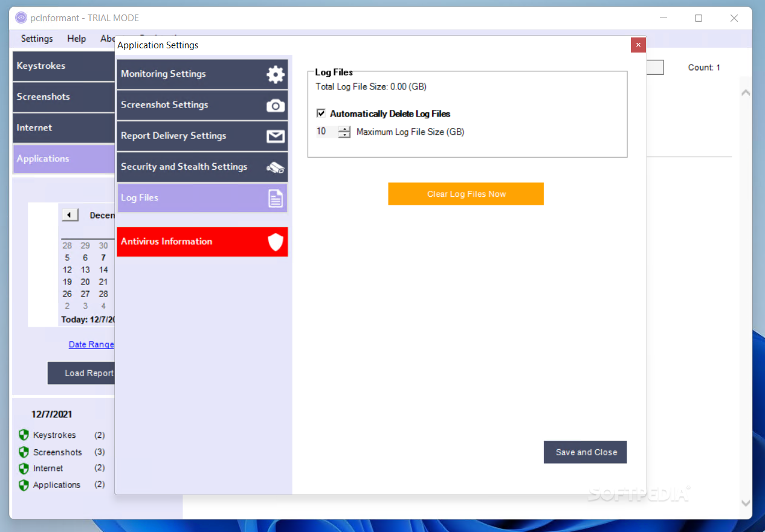Viewport: 765px width, 532px height.
Task: Click previous month arrow on calendar
Action: point(70,215)
